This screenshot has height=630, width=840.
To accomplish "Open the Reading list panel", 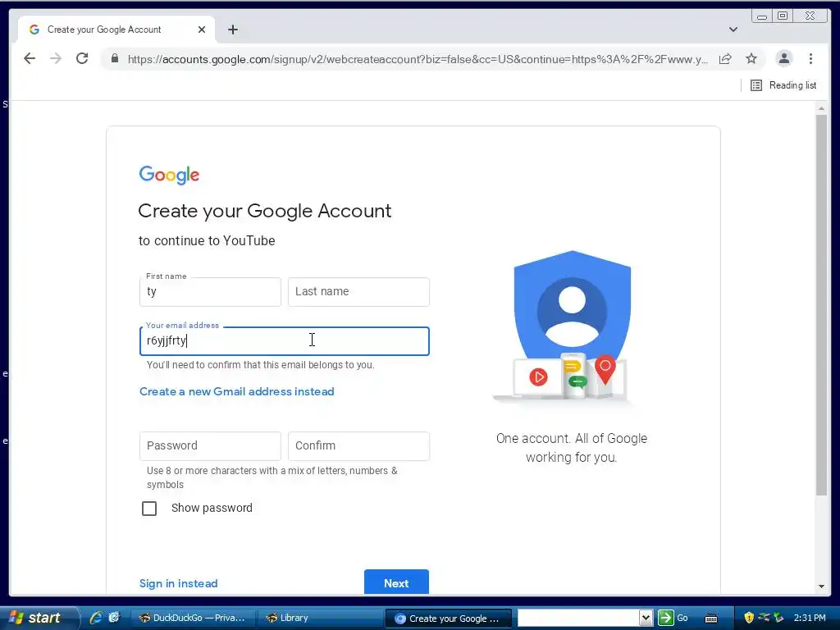I will (783, 85).
